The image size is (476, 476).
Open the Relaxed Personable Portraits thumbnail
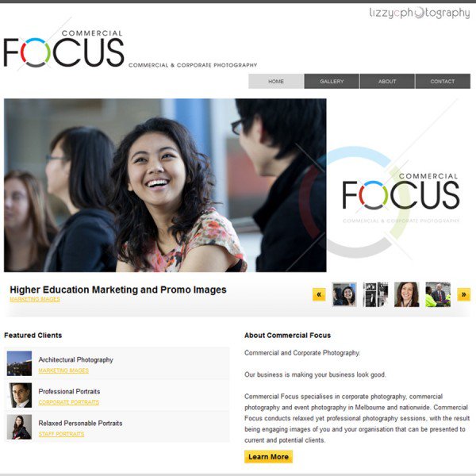19,427
